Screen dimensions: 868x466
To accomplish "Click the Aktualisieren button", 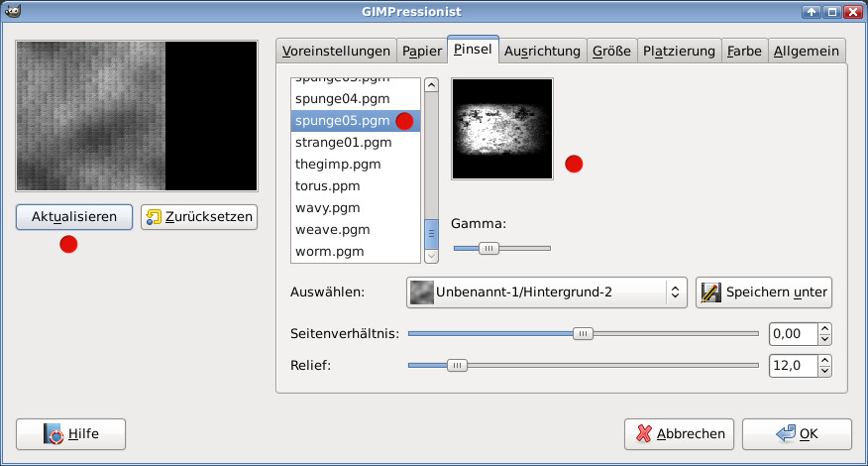I will [74, 217].
